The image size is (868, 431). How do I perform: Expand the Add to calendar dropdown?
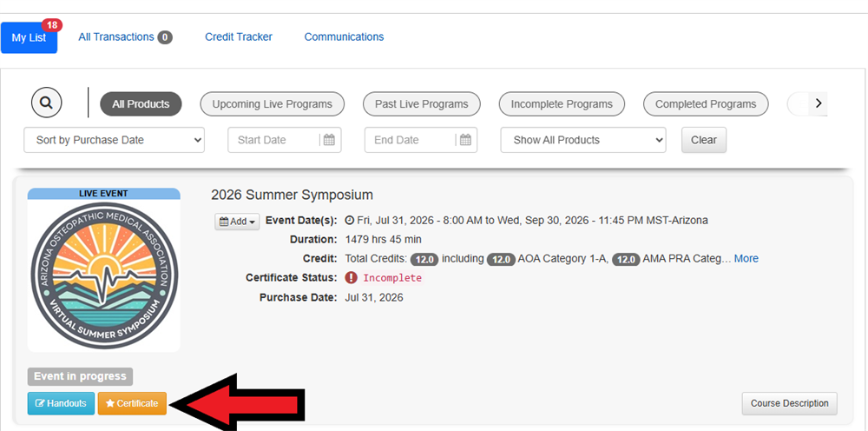(238, 222)
